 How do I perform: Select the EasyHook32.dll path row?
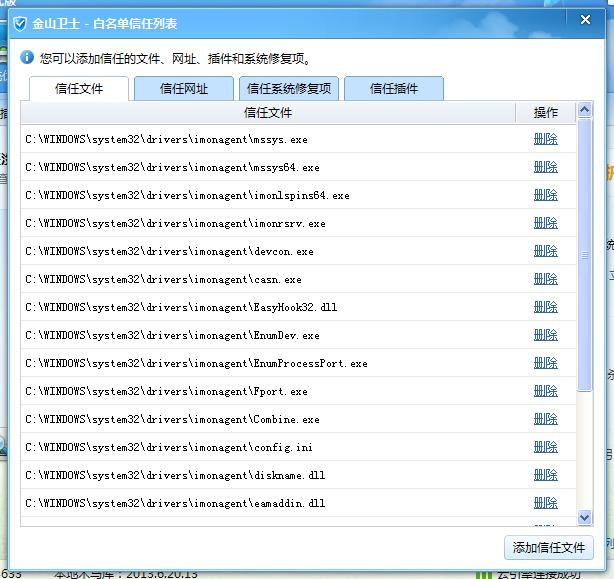point(298,307)
